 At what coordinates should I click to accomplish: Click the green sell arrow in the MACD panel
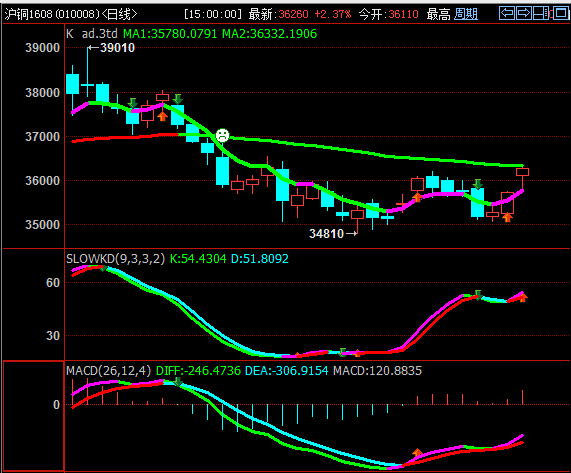tap(177, 382)
